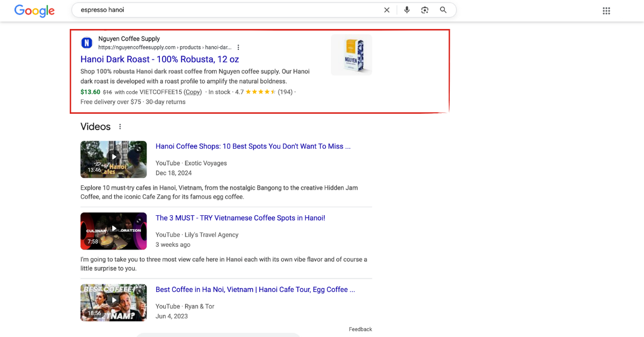Open search by image camera icon
The image size is (644, 337).
pos(425,10)
